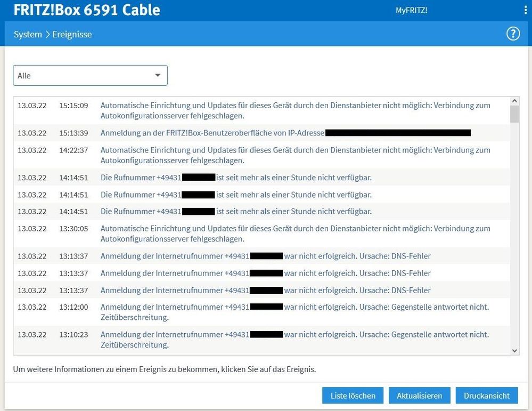This screenshot has height=411, width=532.
Task: Click the event list scrollbar thumb
Action: [514, 114]
